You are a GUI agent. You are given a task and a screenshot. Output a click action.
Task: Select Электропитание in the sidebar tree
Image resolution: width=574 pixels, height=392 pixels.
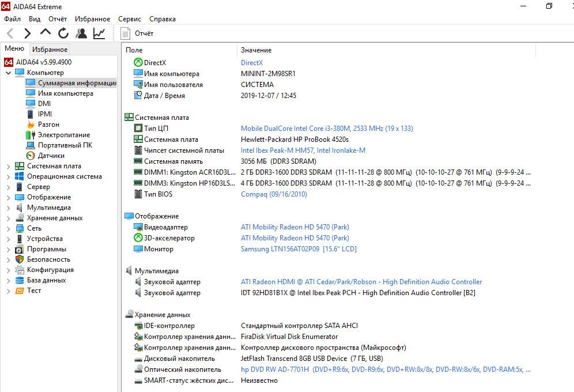tap(64, 135)
